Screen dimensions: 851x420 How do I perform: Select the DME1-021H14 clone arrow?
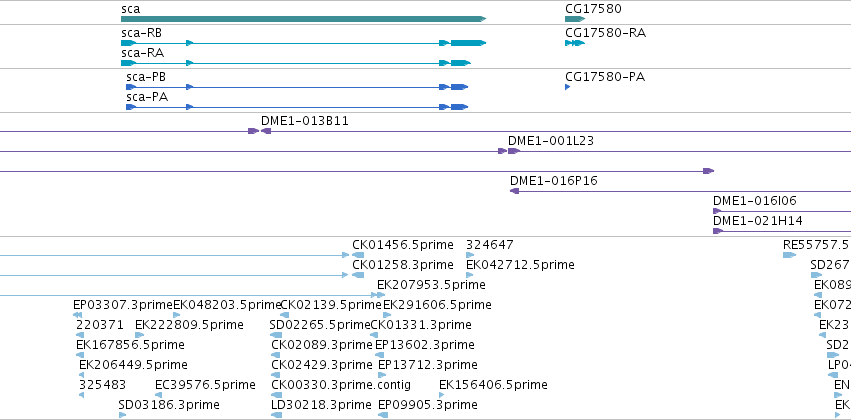tap(717, 231)
